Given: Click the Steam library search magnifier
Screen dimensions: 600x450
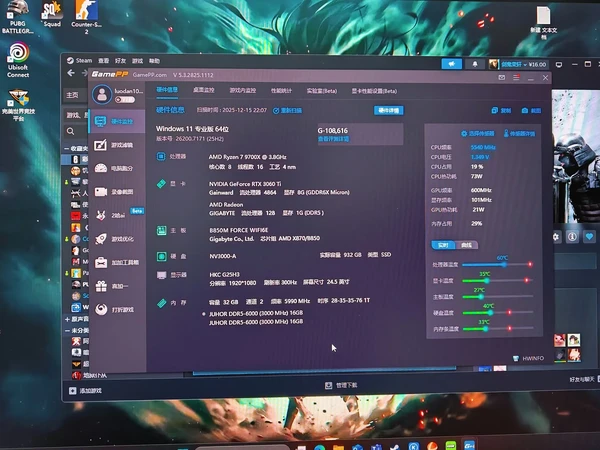Looking at the screenshot, I should (70, 131).
